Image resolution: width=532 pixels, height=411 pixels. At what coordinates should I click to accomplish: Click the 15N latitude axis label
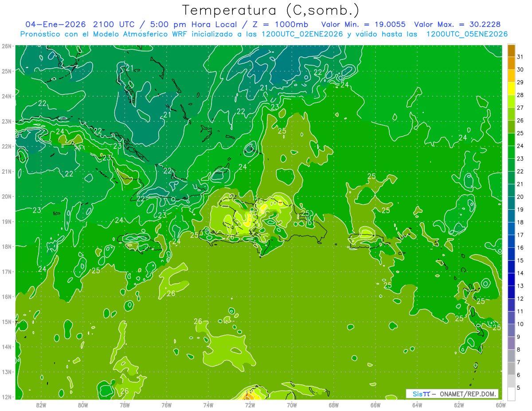pos(7,321)
